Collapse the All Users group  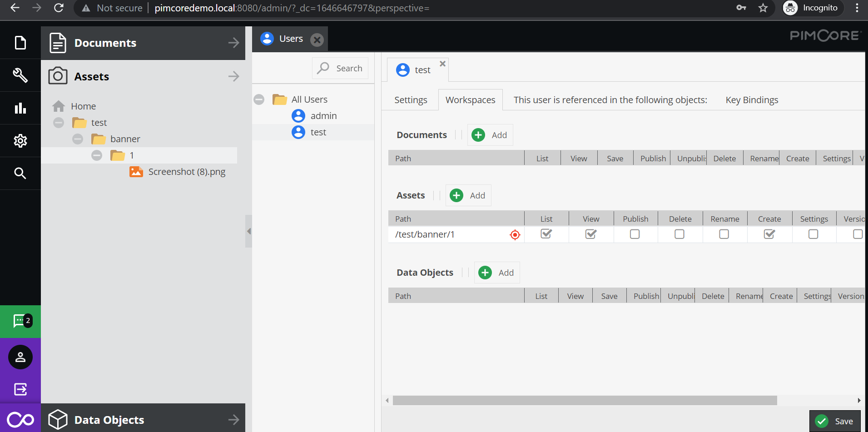[x=259, y=99]
